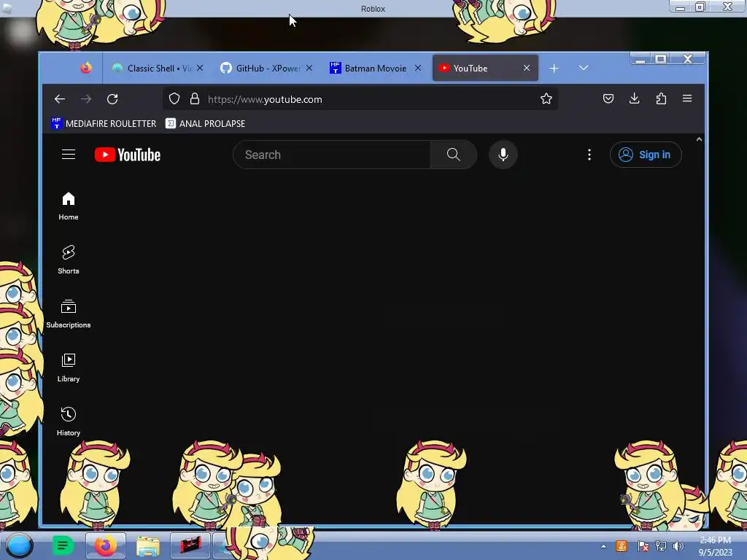Start voice search with microphone icon
This screenshot has width=747, height=560.
click(x=503, y=155)
